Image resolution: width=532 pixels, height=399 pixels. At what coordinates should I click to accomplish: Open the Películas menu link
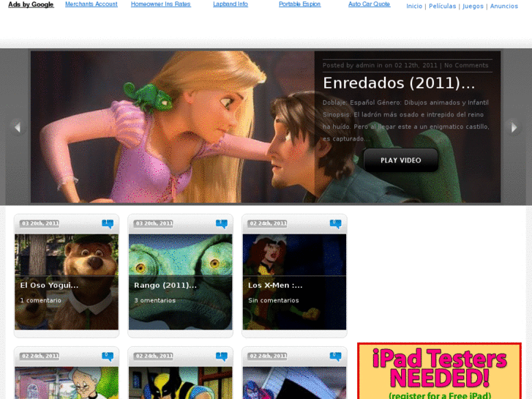coord(443,6)
